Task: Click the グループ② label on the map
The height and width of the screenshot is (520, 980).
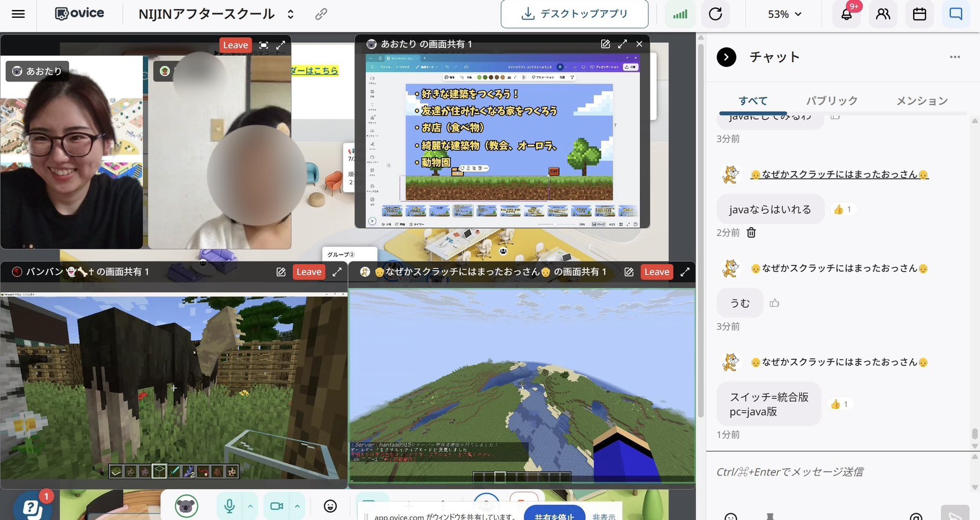Action: [341, 254]
